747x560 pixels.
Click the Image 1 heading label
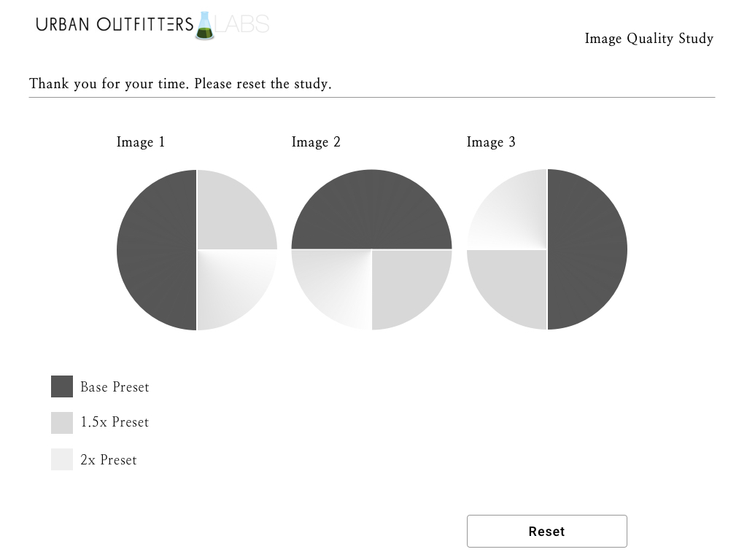click(x=141, y=142)
